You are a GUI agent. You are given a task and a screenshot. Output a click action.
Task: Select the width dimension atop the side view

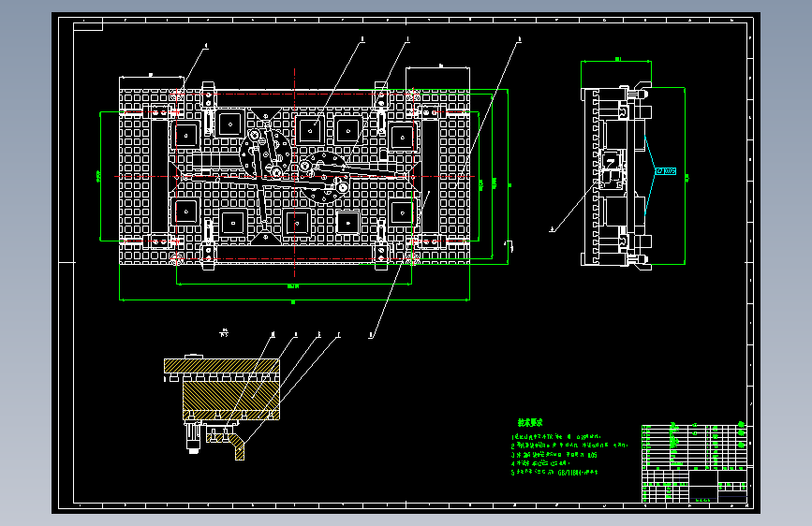tap(616, 61)
